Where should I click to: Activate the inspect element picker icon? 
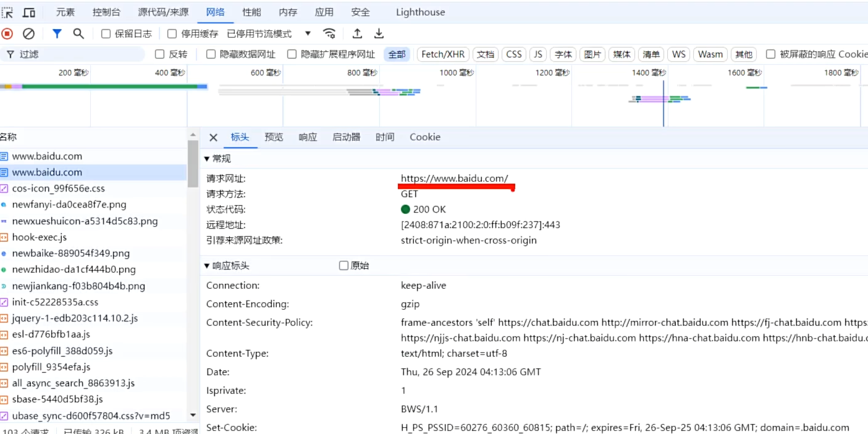click(7, 12)
